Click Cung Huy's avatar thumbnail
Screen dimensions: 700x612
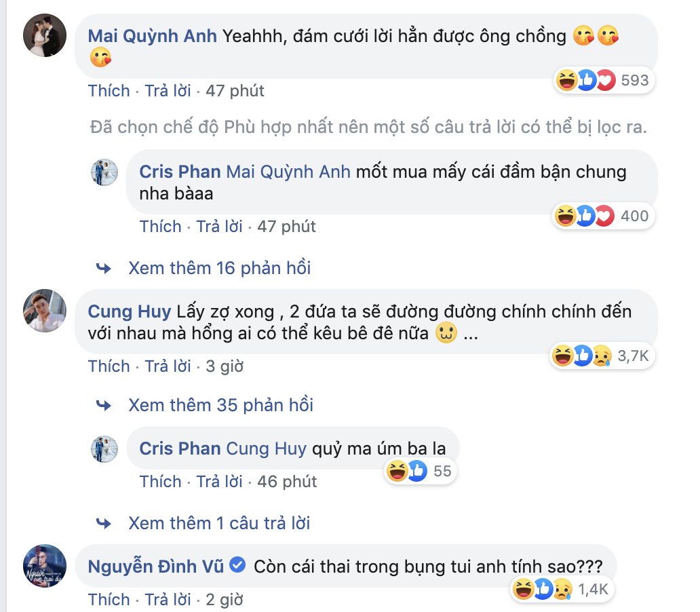[45, 311]
